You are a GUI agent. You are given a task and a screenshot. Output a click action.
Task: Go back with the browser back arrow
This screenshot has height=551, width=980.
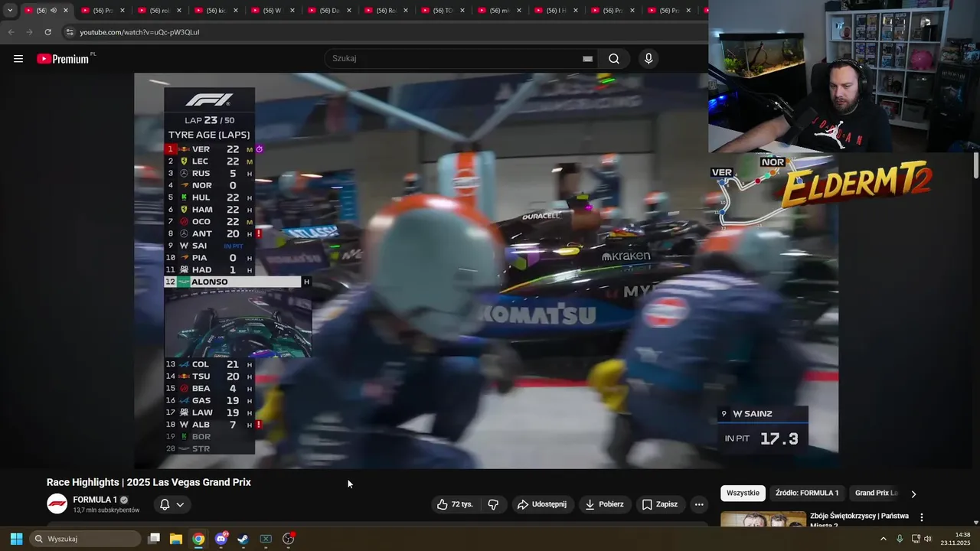(11, 32)
